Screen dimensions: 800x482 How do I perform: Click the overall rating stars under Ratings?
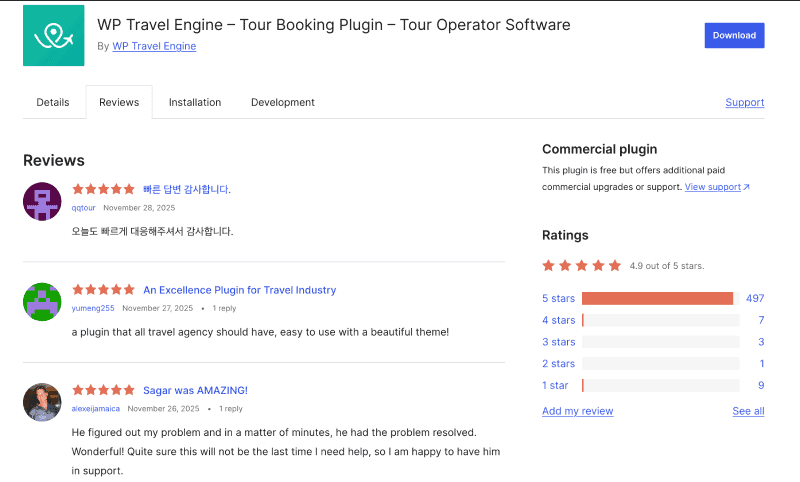[x=582, y=265]
